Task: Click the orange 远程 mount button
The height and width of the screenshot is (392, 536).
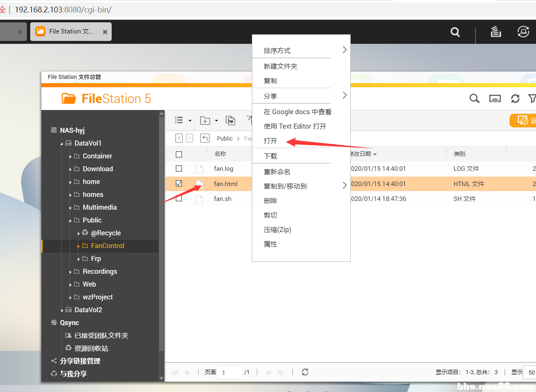Action: (524, 120)
